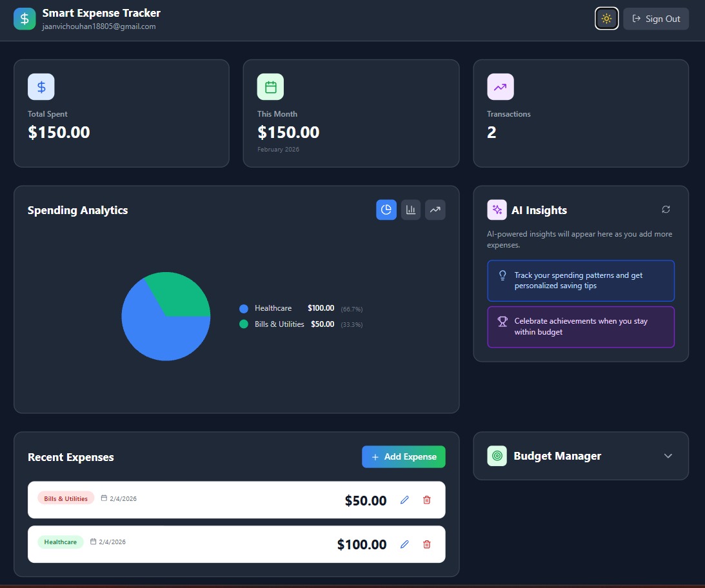Switch to the line chart analytics view
Screen dimensions: 705x588
[x=435, y=210]
